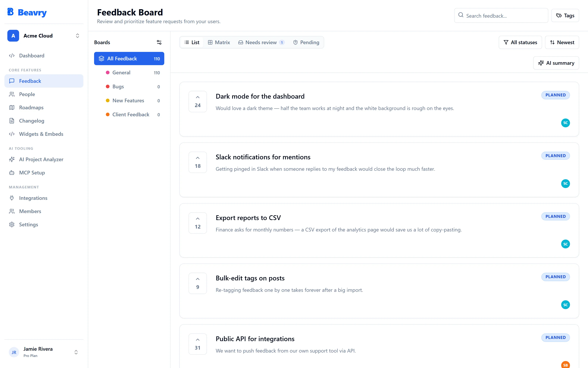Upvote Bulk-edit tags on posts
Image resolution: width=588 pixels, height=368 pixels.
point(198,283)
